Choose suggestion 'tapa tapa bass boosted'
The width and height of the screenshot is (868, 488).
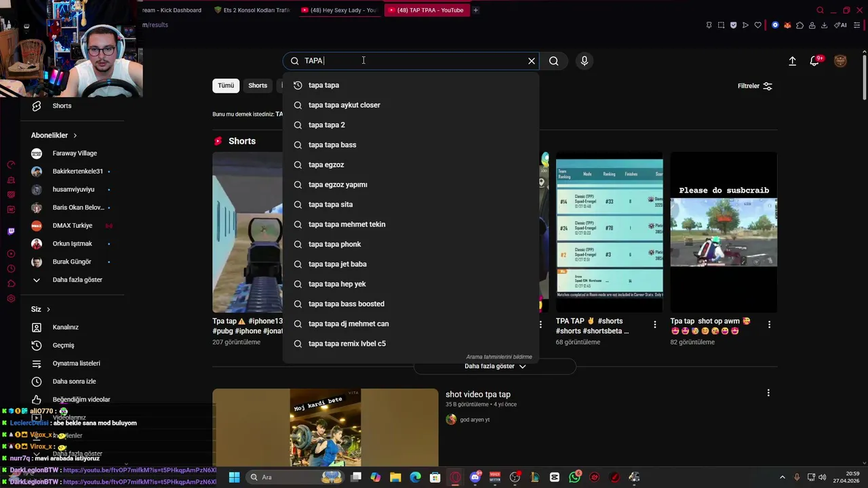[x=411, y=304]
